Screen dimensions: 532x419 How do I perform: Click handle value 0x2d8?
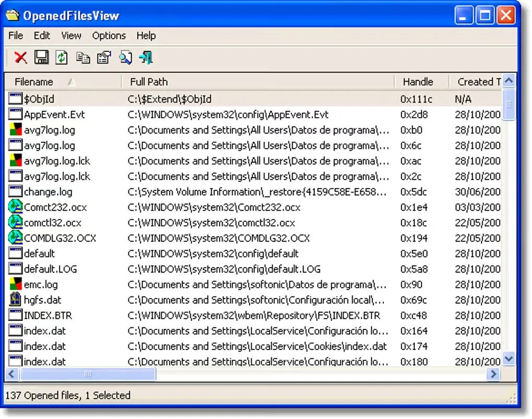[x=414, y=115]
